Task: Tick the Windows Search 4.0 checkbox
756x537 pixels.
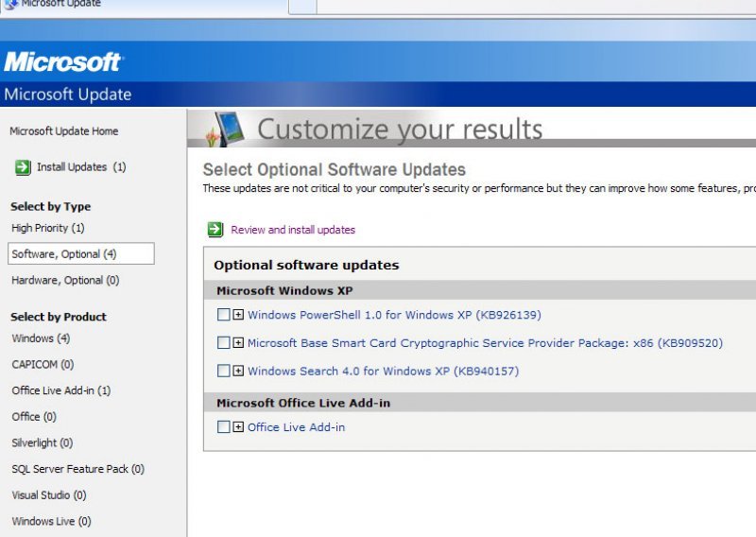Action: pyautogui.click(x=223, y=371)
